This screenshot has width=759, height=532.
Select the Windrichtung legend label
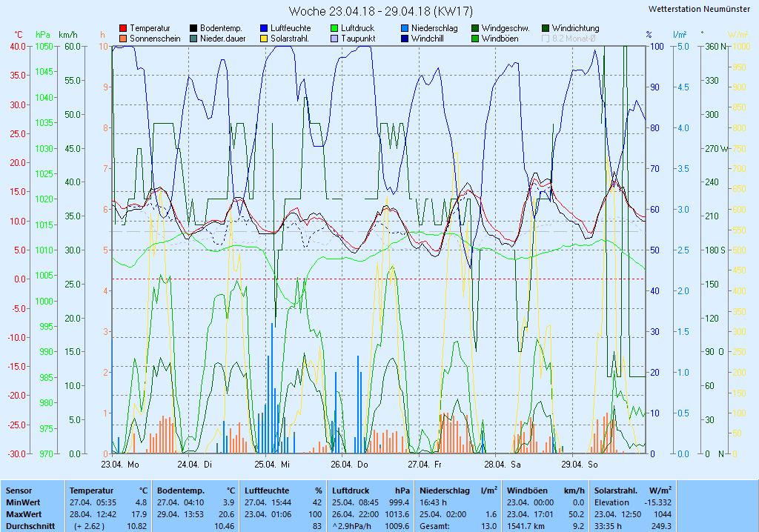[x=575, y=29]
